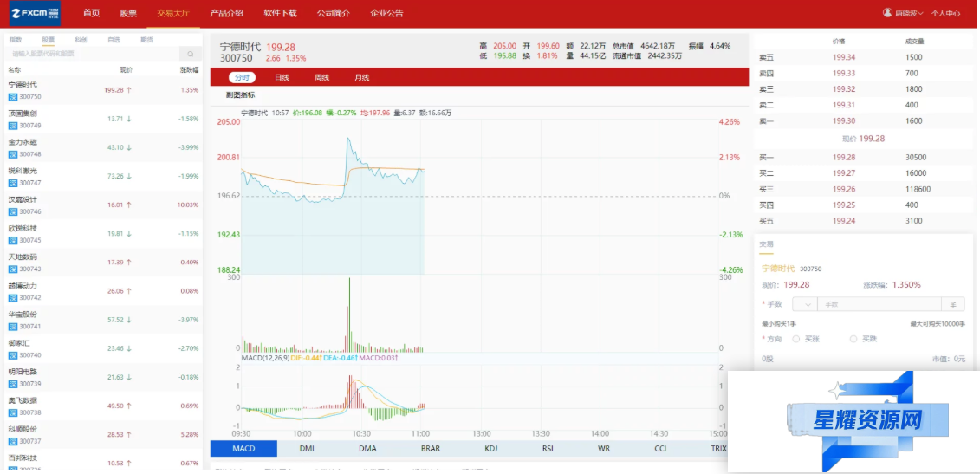Select the 买跌 (buy down) radio button
Viewport: 980px width, 474px height.
[853, 339]
